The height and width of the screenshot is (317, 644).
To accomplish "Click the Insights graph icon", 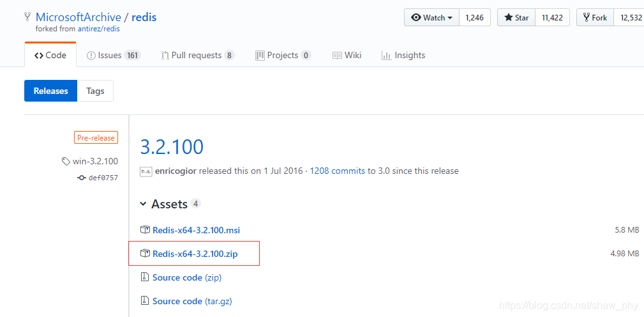I will click(x=386, y=55).
